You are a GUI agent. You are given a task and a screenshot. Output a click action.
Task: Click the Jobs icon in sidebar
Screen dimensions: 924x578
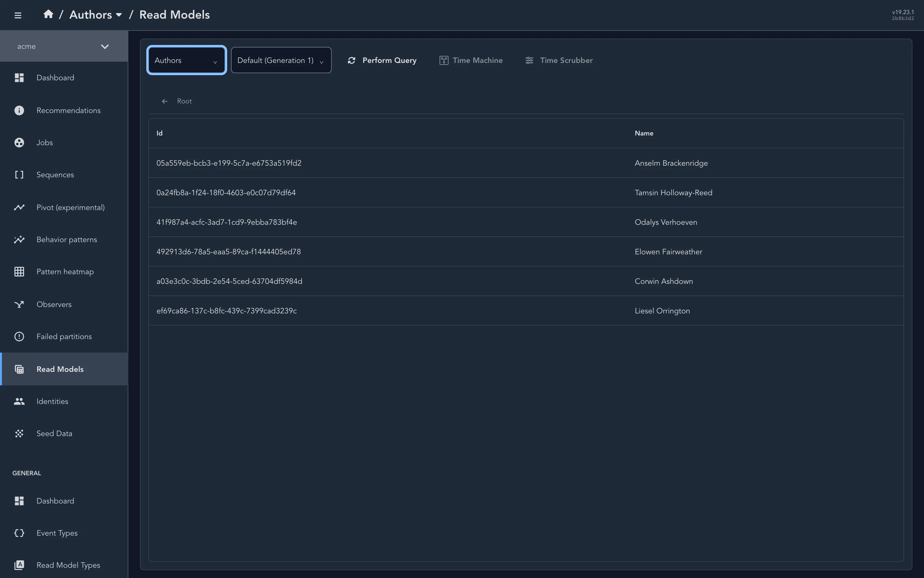pyautogui.click(x=19, y=143)
